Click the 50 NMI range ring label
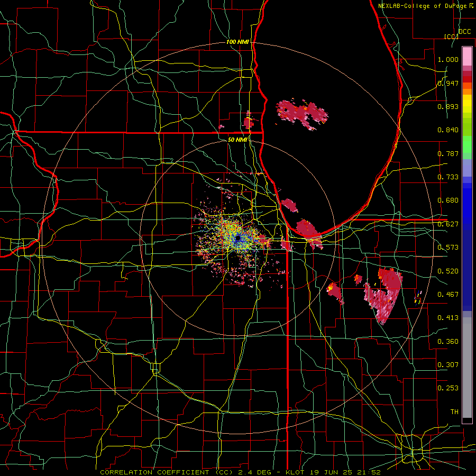The width and height of the screenshot is (476, 476). 237,140
